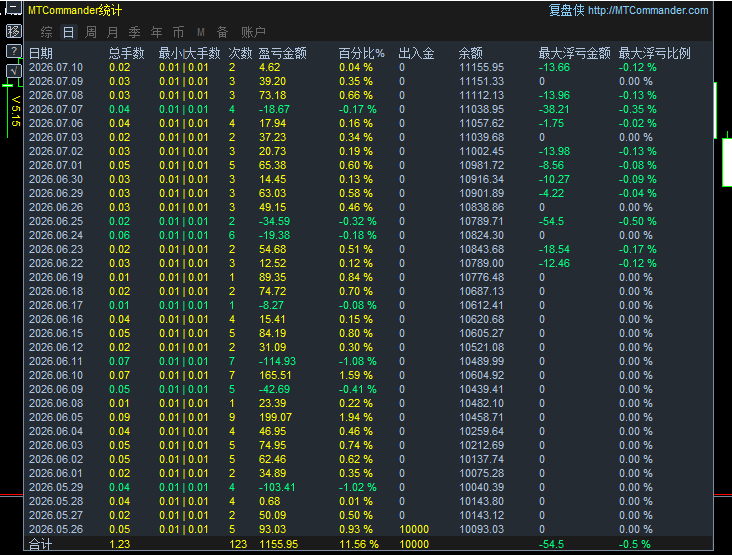Switch to the 账户 account tab
This screenshot has height=555, width=732.
pyautogui.click(x=253, y=32)
